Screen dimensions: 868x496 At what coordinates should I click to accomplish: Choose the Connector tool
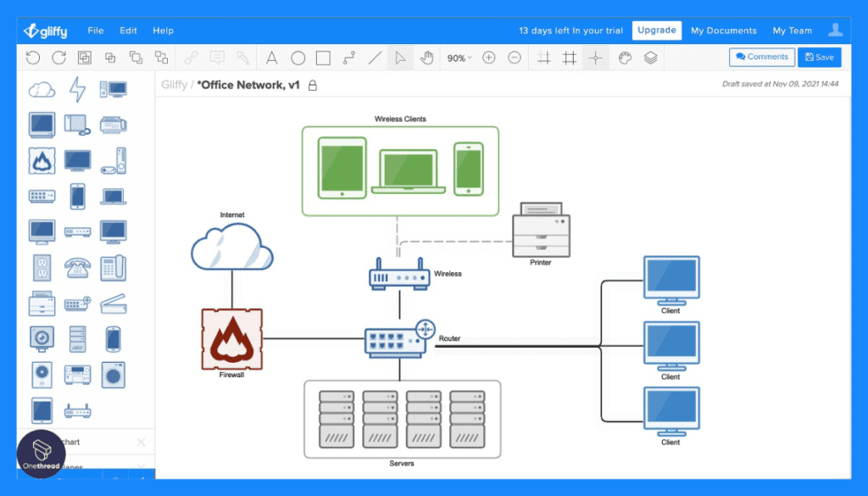point(348,58)
